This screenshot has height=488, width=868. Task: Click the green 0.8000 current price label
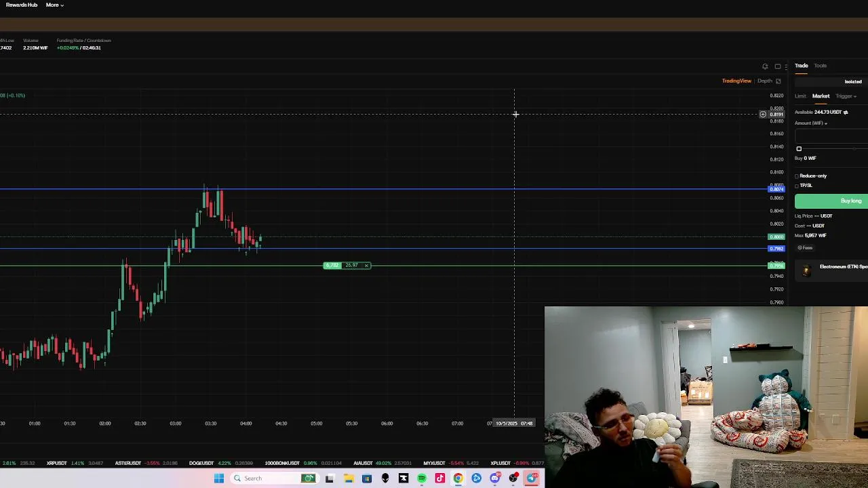776,237
